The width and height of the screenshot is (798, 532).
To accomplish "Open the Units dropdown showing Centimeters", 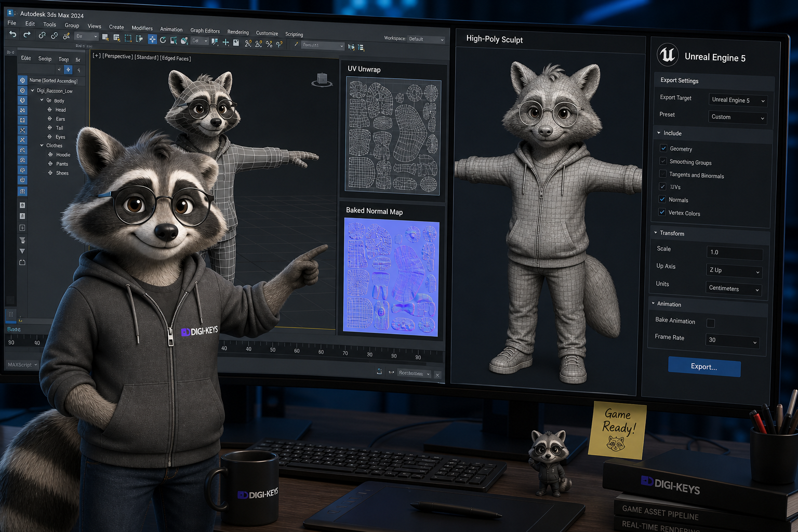I will 734,288.
